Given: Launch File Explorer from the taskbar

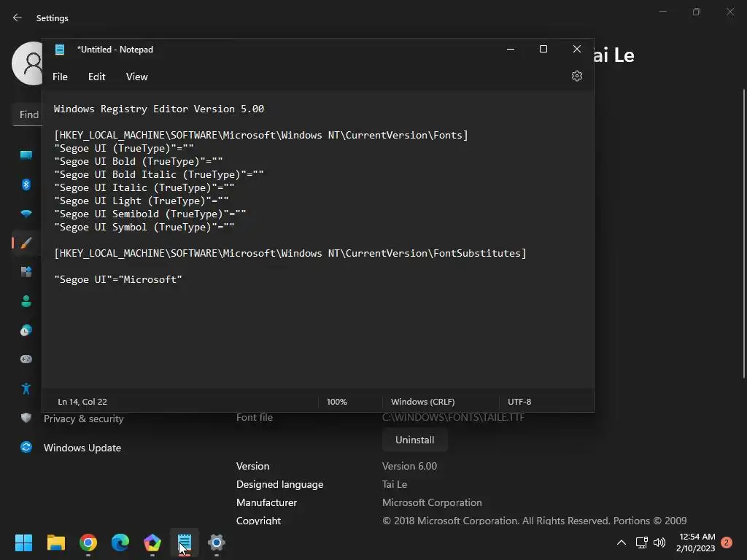Looking at the screenshot, I should [x=55, y=542].
